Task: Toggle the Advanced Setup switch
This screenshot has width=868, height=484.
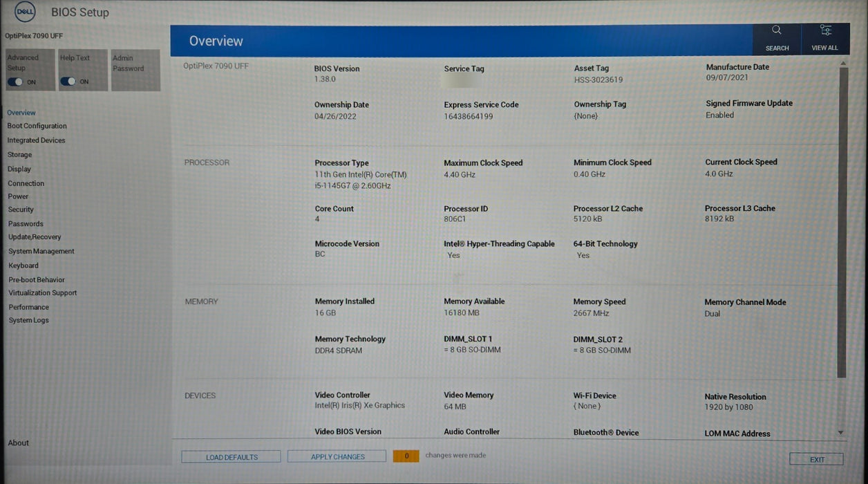Action: 15,82
